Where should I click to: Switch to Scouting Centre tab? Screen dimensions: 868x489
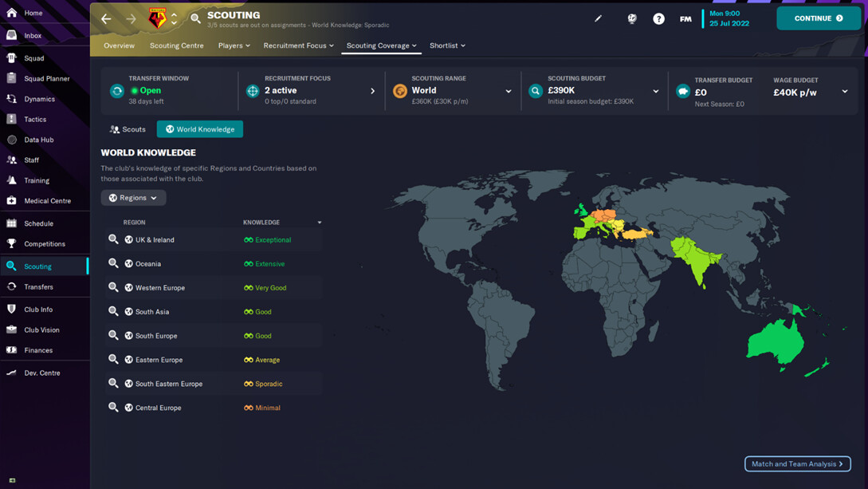pos(177,45)
